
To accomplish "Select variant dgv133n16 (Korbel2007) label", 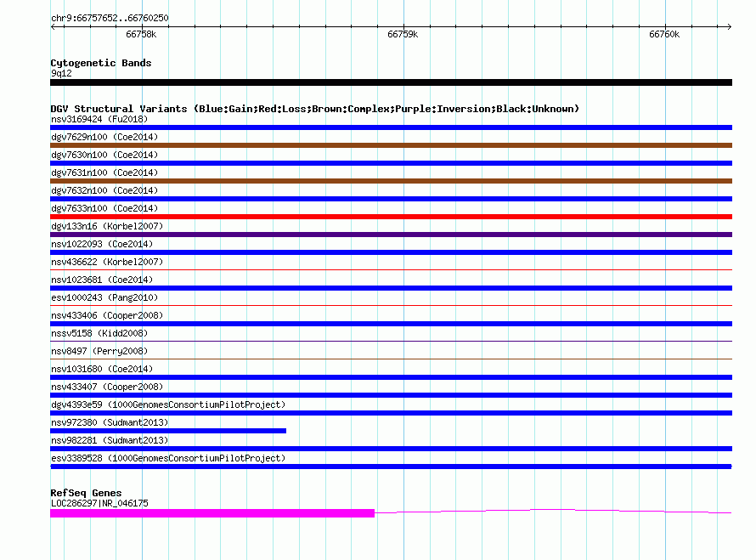I will click(x=107, y=226).
